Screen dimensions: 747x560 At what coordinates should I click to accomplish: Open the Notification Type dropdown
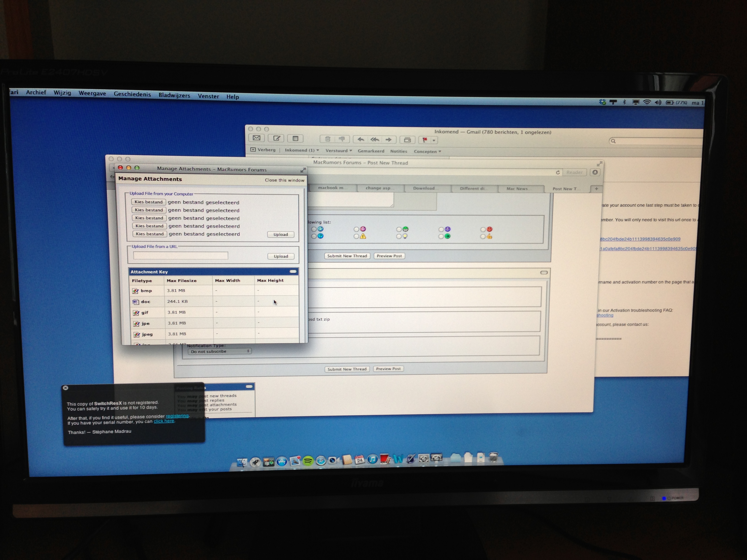tap(219, 351)
